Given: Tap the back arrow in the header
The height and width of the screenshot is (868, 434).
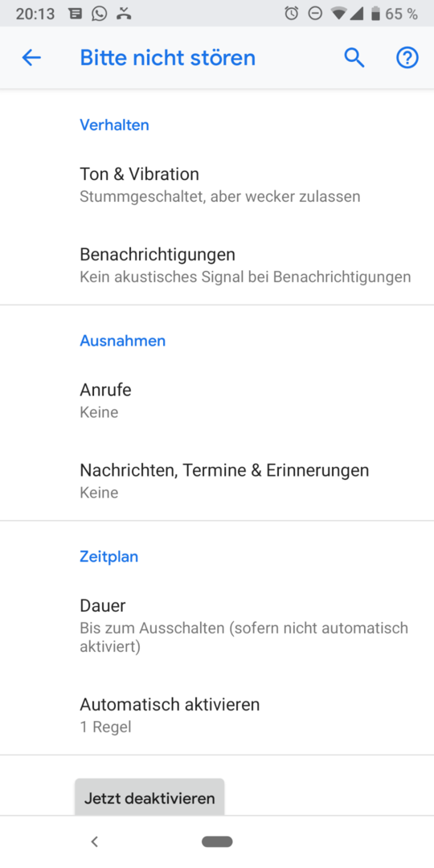Looking at the screenshot, I should [x=31, y=58].
